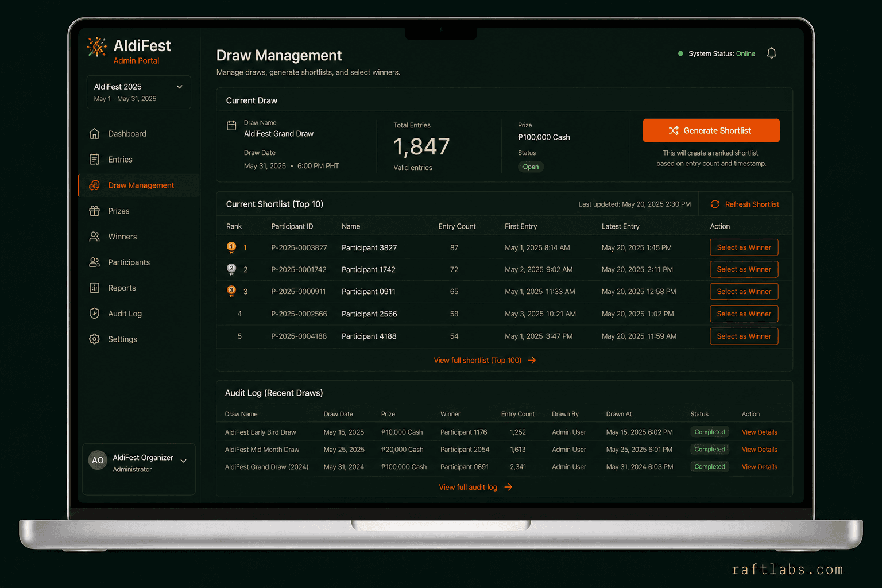View details for AldiFest Mid Month Draw

point(760,450)
